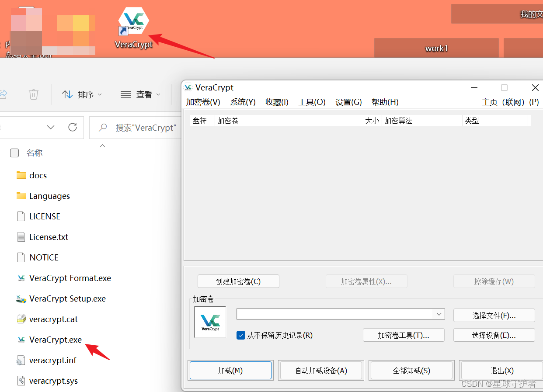Click the 选择文件(F)... button
The width and height of the screenshot is (543, 392).
(494, 315)
